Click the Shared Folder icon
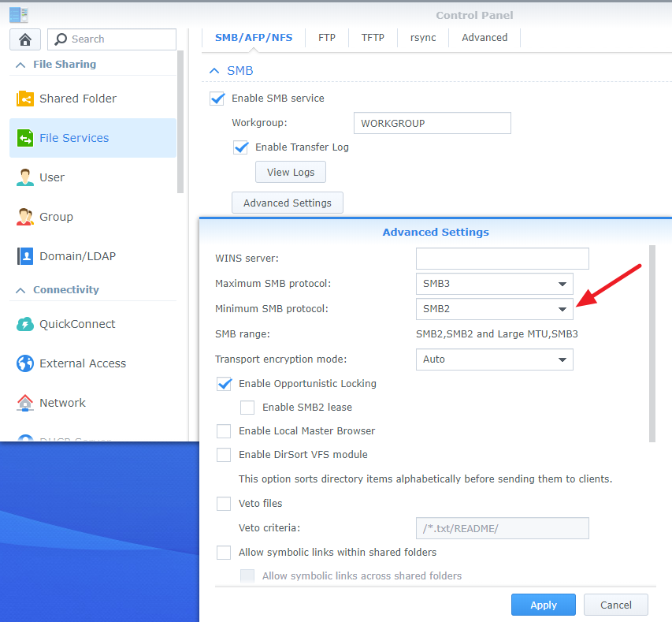The image size is (672, 622). 25,99
